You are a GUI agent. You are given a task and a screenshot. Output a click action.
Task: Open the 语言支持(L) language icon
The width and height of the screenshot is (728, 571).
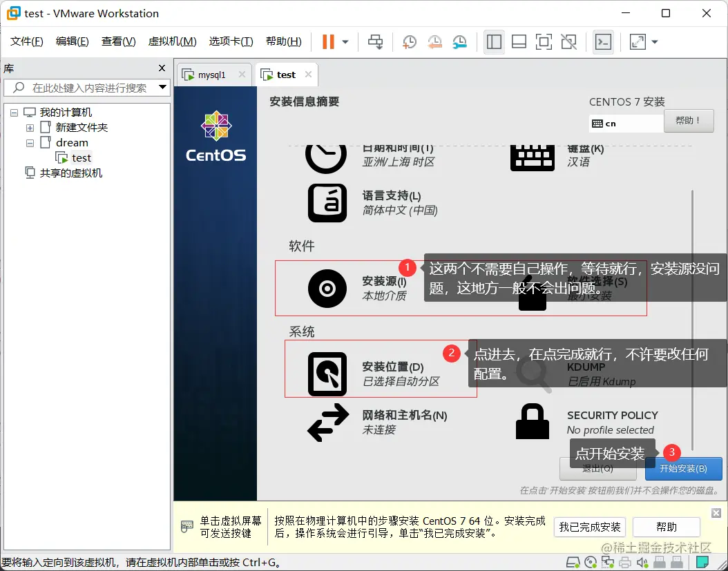pyautogui.click(x=327, y=203)
